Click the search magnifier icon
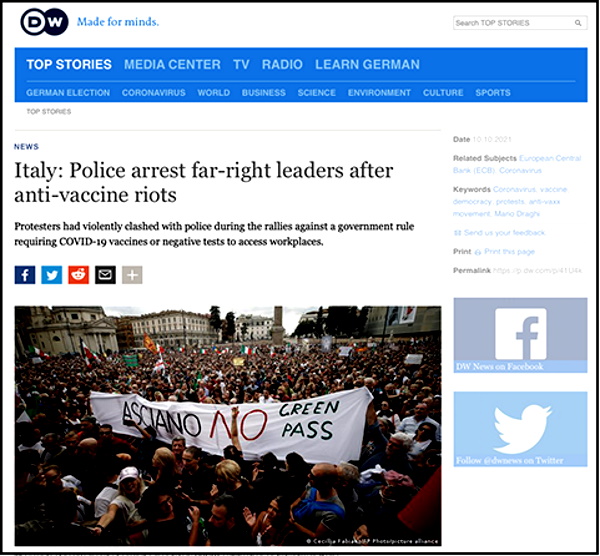The height and width of the screenshot is (556, 600). 578,23
